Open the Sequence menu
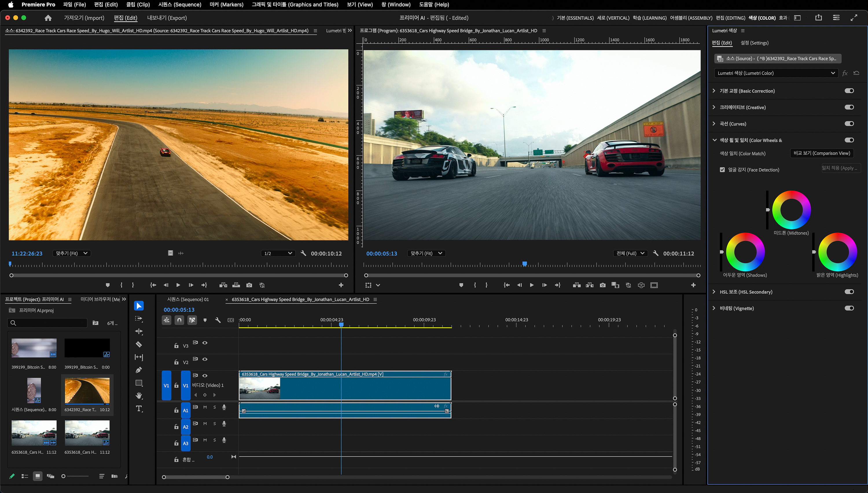Screen dimensions: 868x493 pos(180,4)
